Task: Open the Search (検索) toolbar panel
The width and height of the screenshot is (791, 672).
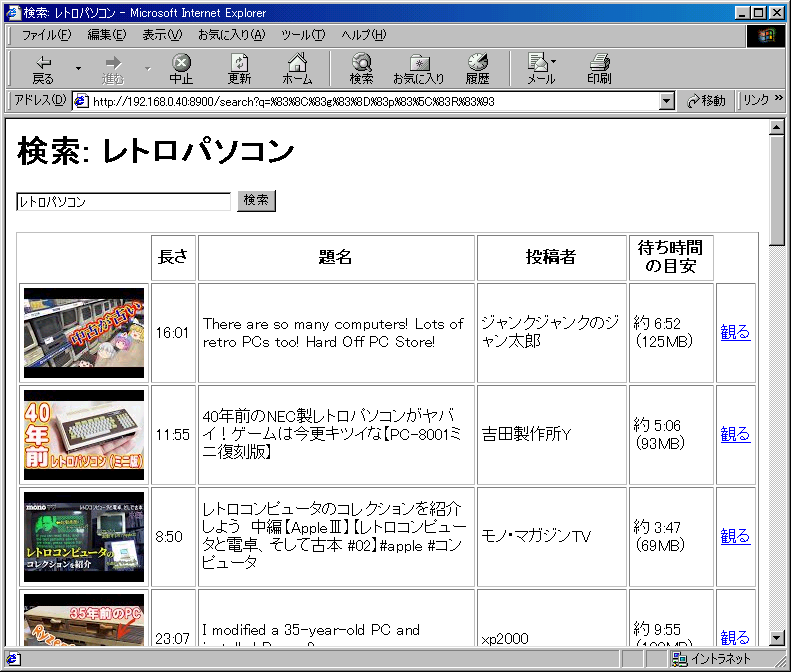Action: 361,69
